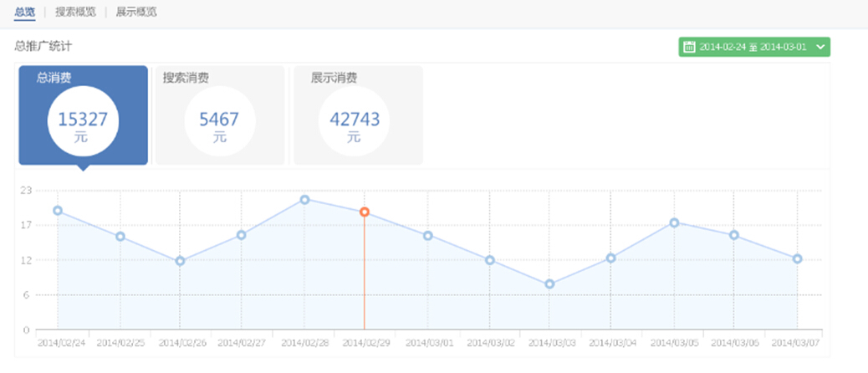The width and height of the screenshot is (868, 373).
Task: Switch to the 搜索概览 tab
Action: pos(75,12)
